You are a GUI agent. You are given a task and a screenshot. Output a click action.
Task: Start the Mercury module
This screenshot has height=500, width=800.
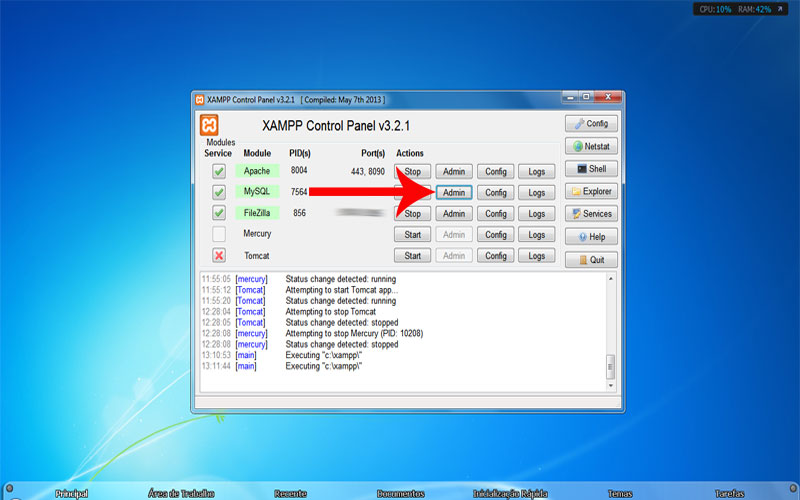pyautogui.click(x=412, y=235)
